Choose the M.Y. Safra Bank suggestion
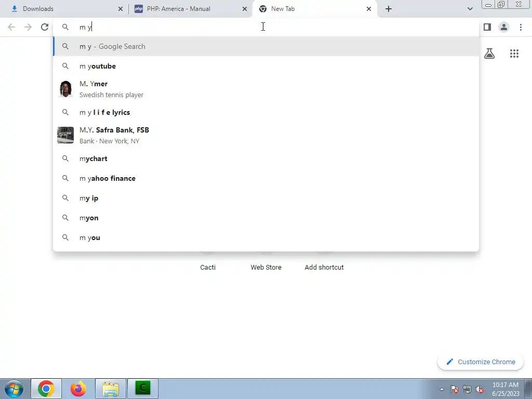Viewport: 532px width, 399px height. click(266, 136)
